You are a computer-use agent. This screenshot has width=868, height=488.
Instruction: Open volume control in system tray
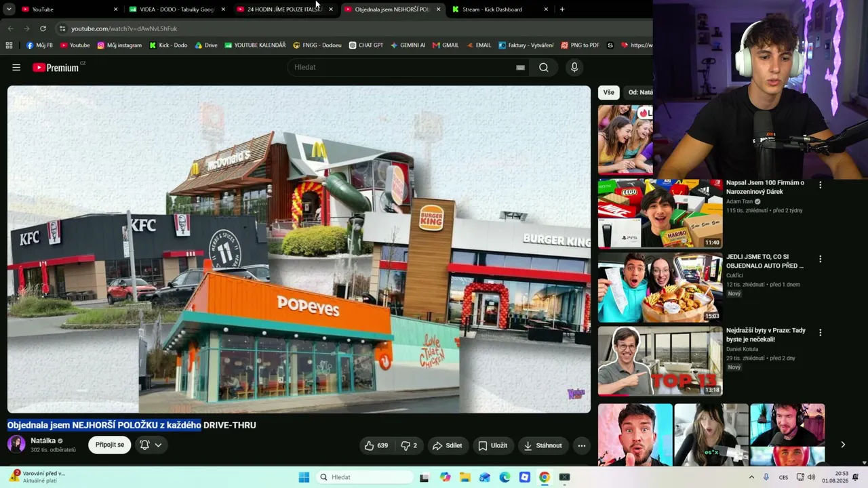[x=811, y=477]
